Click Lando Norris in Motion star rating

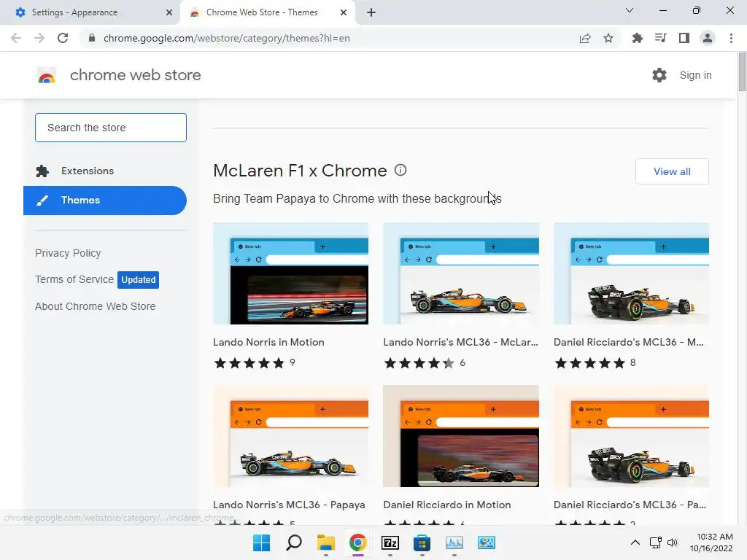click(249, 363)
